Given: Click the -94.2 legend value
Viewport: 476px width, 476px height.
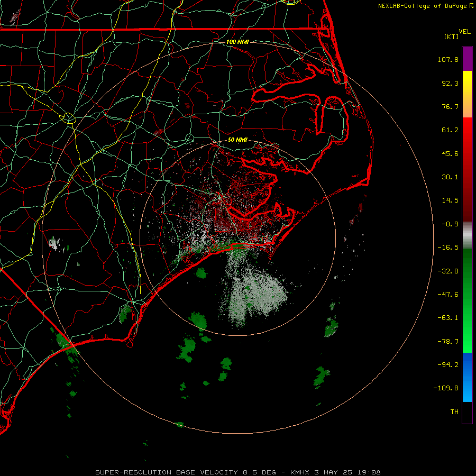Looking at the screenshot, I should pyautogui.click(x=448, y=364).
